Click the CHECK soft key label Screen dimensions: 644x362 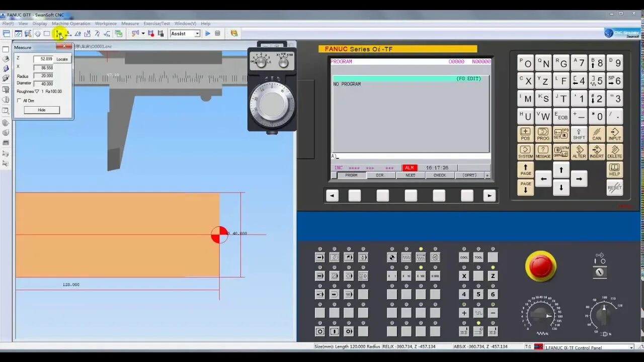pos(440,175)
